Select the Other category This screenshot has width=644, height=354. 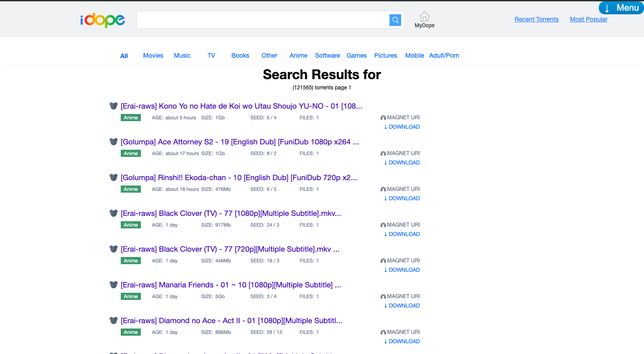pos(269,55)
